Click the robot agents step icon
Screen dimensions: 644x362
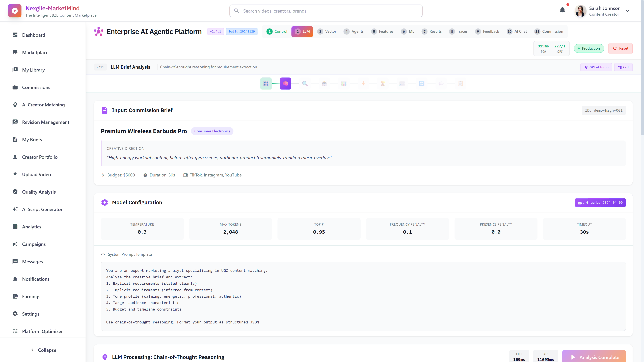tap(324, 83)
